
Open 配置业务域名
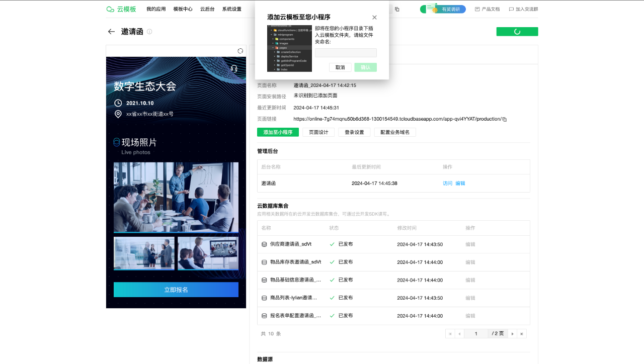click(395, 132)
